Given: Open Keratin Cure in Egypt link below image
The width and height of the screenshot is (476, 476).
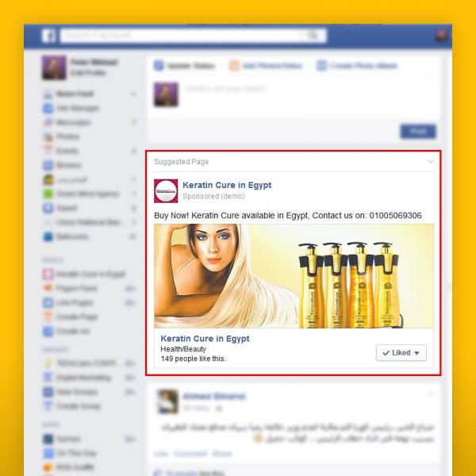Looking at the screenshot, I should tap(205, 339).
